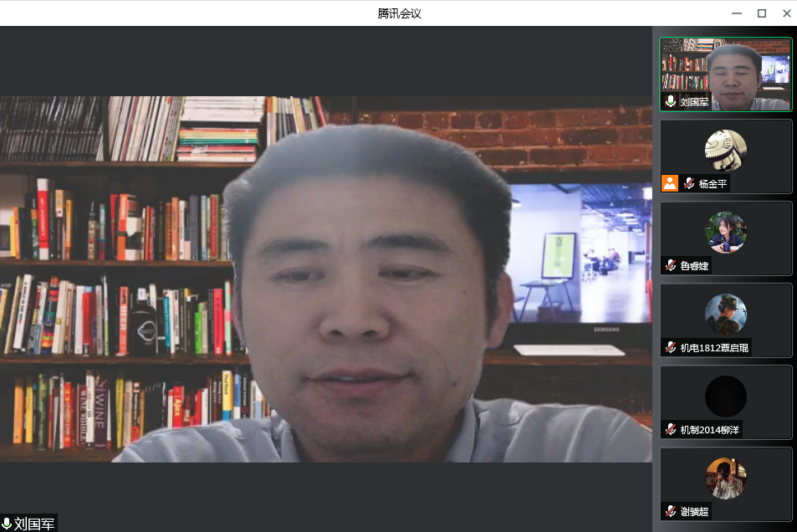Click 鲁睿婕's round avatar picture
The image size is (797, 532).
[x=725, y=232]
